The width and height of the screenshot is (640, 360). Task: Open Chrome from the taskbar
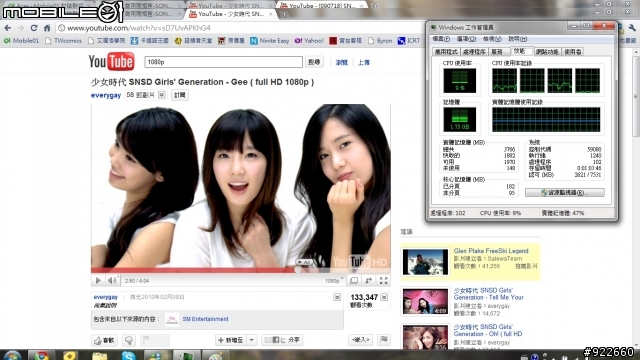tap(41, 356)
